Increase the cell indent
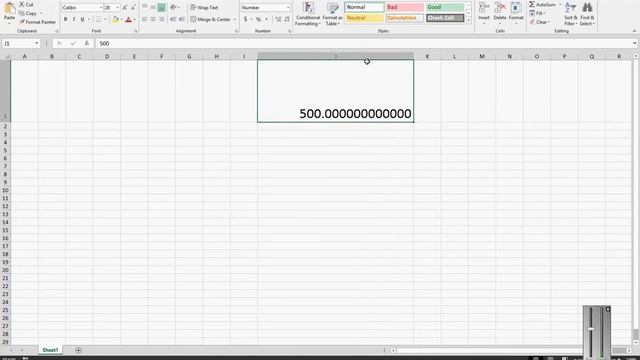This screenshot has width=640, height=360. click(182, 19)
